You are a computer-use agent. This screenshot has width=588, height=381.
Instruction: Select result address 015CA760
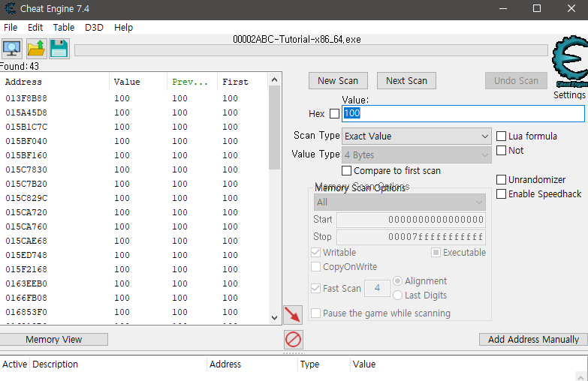26,226
